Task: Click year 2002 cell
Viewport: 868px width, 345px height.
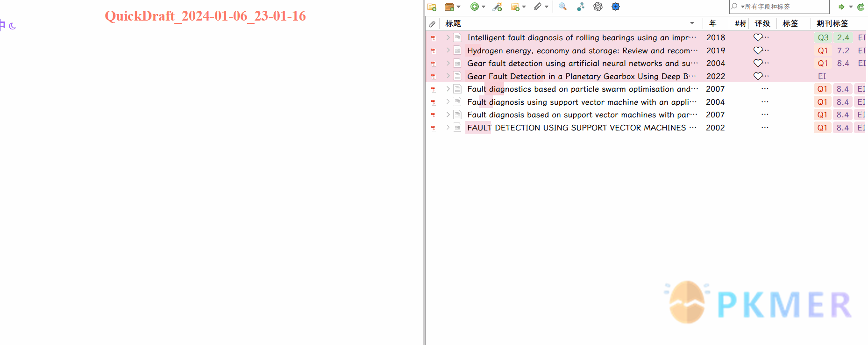Action: point(715,128)
